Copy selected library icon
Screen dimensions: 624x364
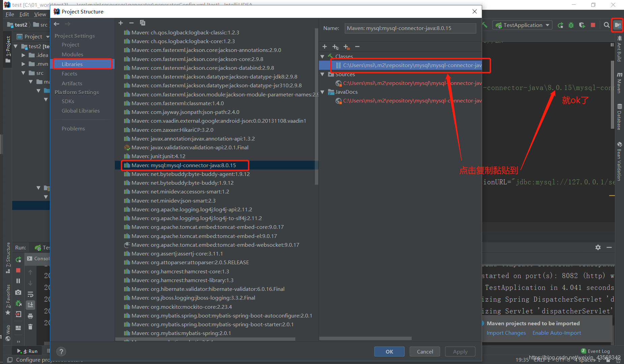coord(143,23)
